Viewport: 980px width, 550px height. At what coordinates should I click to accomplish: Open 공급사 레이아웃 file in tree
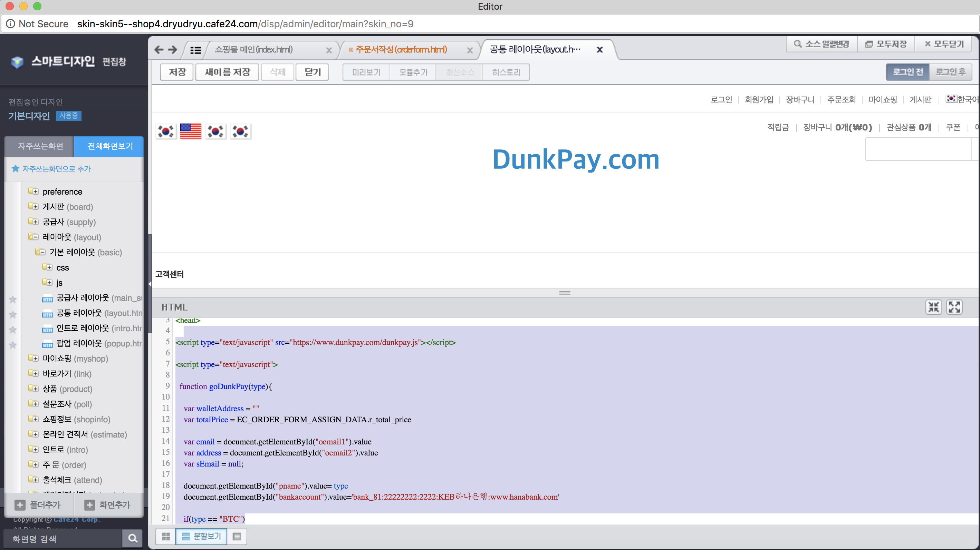92,298
